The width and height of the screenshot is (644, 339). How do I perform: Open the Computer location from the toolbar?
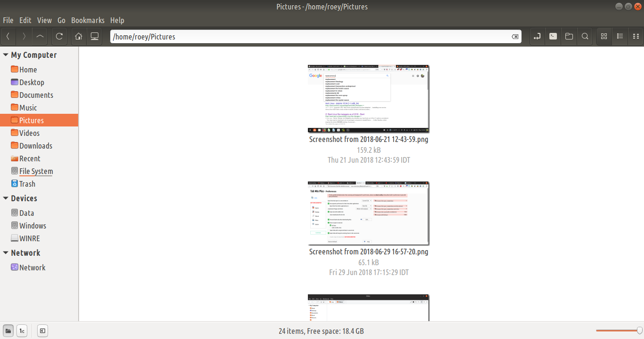[x=95, y=36]
